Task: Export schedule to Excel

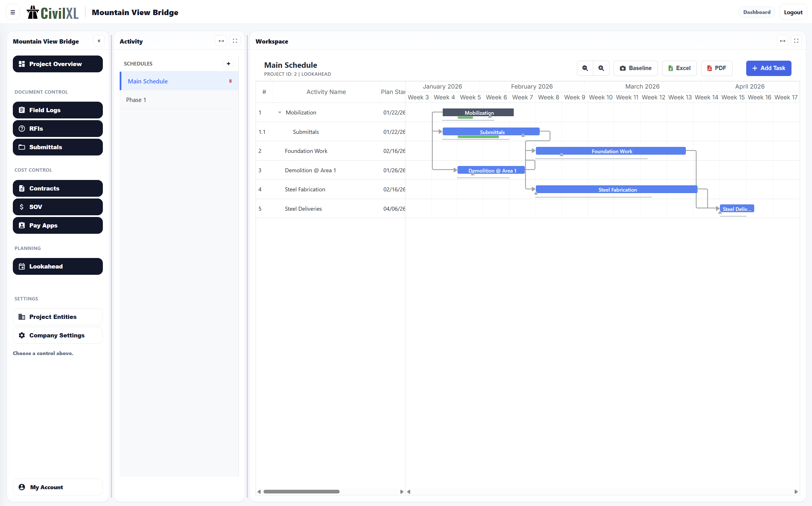Action: click(679, 68)
